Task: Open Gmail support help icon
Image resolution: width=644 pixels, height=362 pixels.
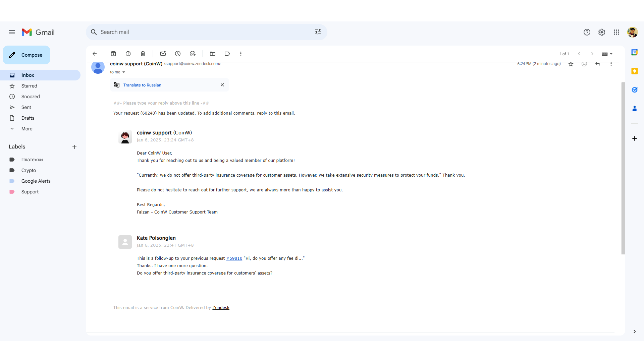Action: (587, 32)
